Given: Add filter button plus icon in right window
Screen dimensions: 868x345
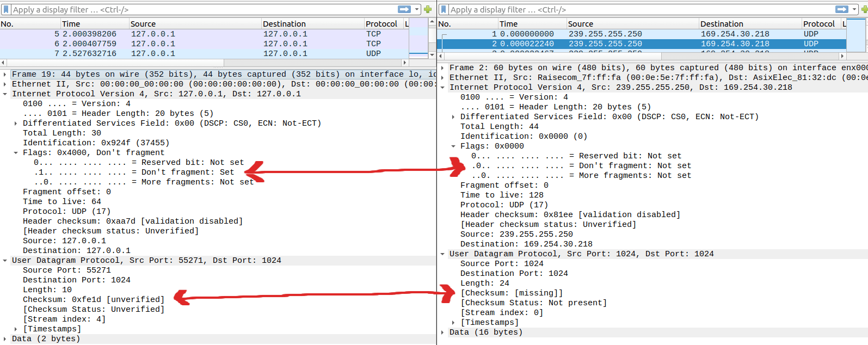Looking at the screenshot, I should (864, 9).
